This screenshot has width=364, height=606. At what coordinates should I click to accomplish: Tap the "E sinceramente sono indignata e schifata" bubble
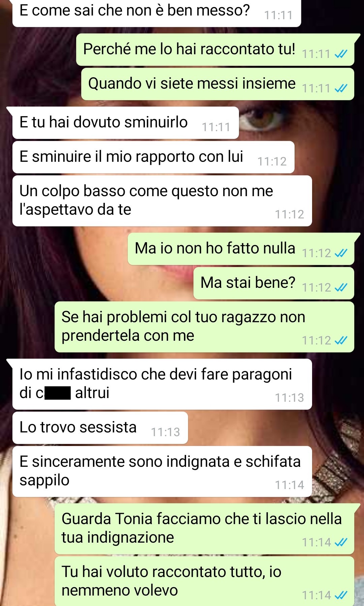(x=162, y=471)
